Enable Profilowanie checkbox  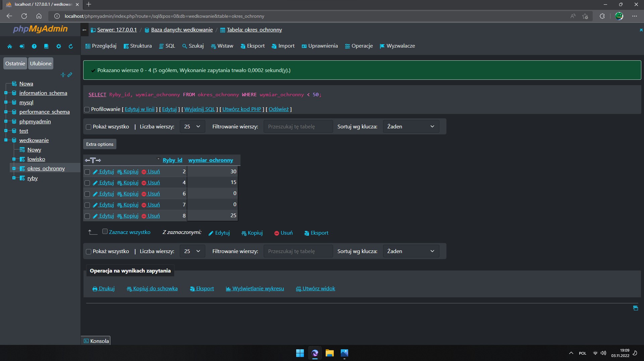(87, 110)
